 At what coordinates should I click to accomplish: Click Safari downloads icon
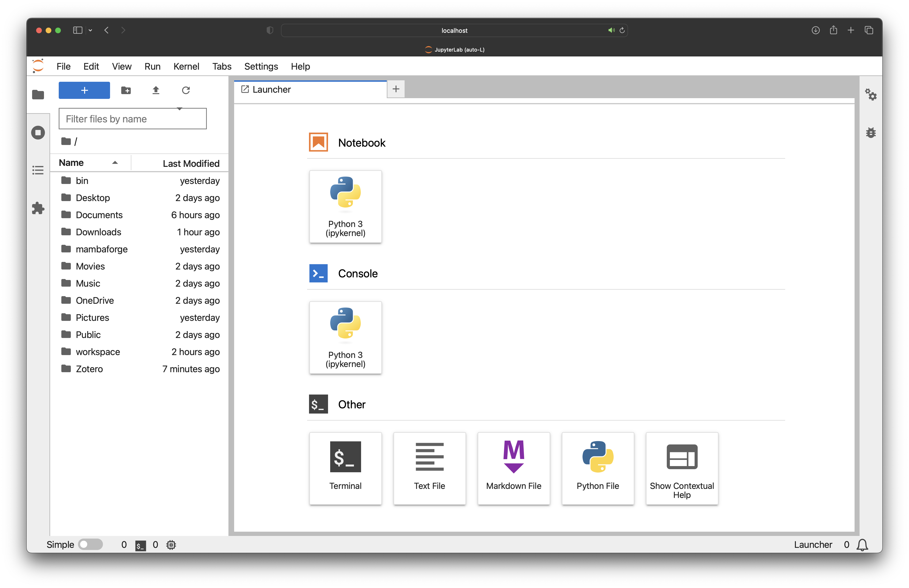click(815, 30)
